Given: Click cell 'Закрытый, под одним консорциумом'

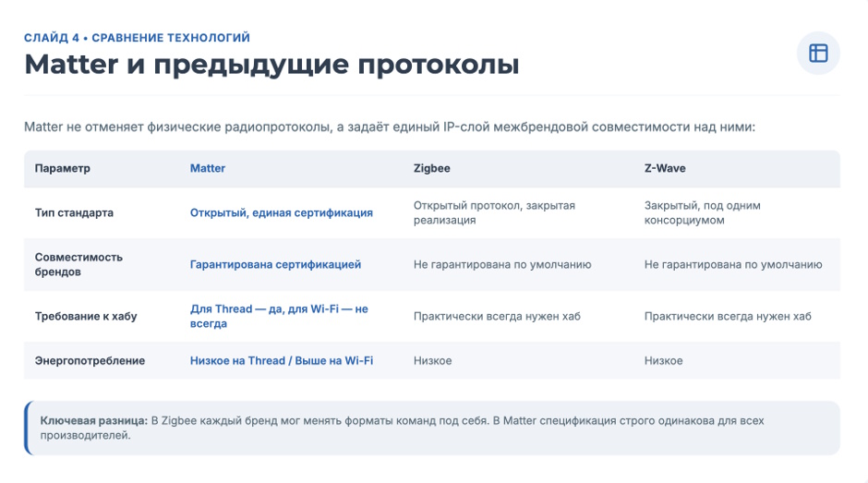Looking at the screenshot, I should [703, 212].
